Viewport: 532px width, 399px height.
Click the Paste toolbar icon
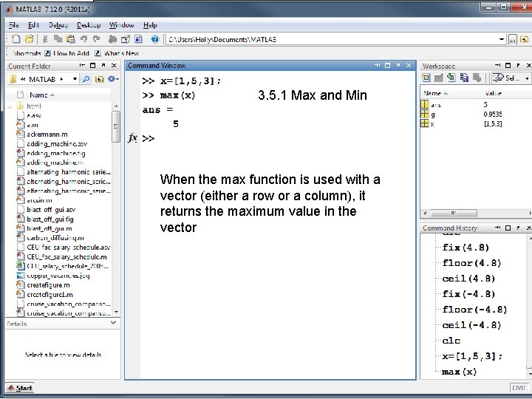pyautogui.click(x=71, y=39)
